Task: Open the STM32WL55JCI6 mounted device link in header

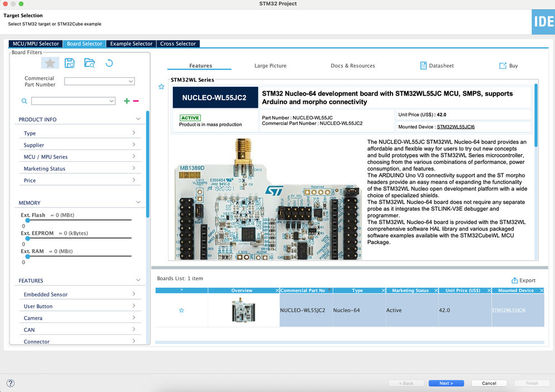Action: pyautogui.click(x=455, y=127)
